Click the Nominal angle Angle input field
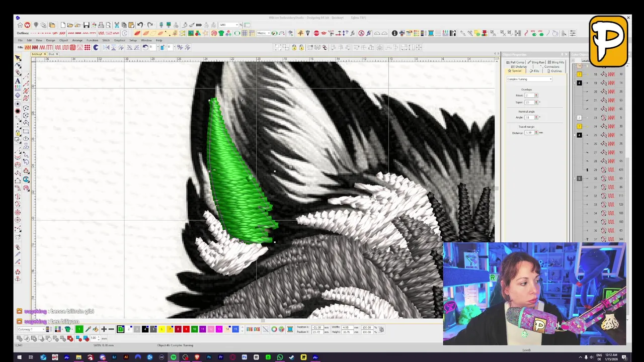Image resolution: width=644 pixels, height=362 pixels. click(529, 117)
